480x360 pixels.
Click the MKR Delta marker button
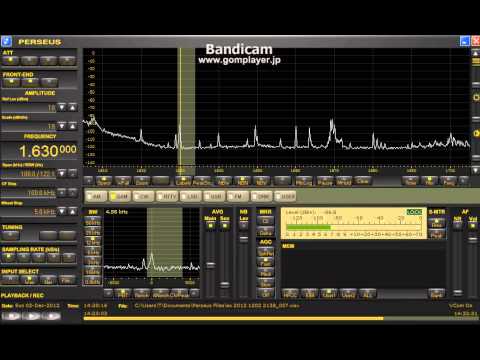tap(265, 232)
